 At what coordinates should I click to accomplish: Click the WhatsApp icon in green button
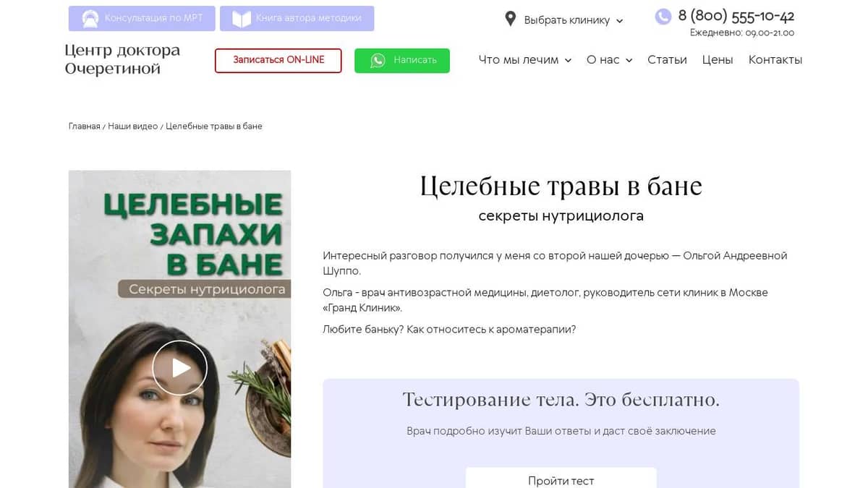[x=378, y=61]
